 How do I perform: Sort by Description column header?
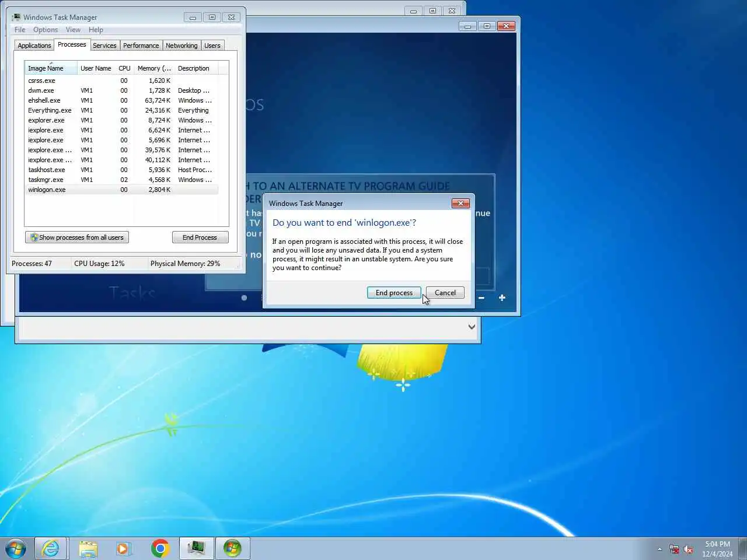coord(196,68)
